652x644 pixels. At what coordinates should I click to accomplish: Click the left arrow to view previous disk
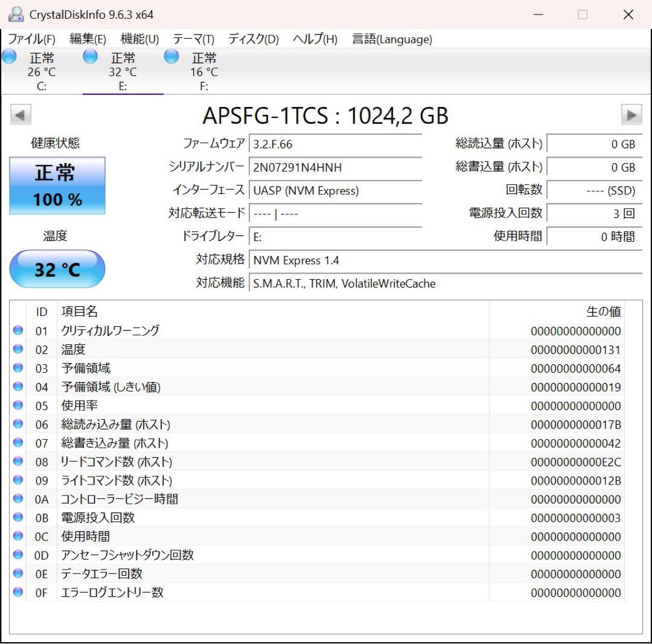tap(20, 114)
